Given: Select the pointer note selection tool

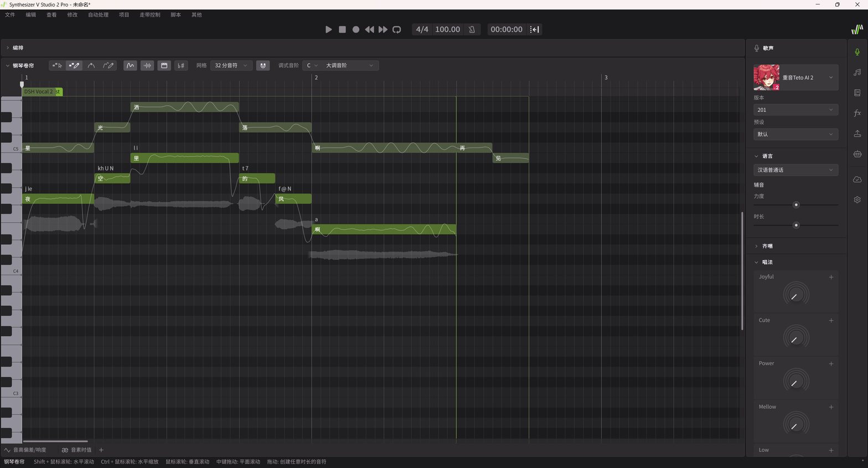Looking at the screenshot, I should pos(56,65).
